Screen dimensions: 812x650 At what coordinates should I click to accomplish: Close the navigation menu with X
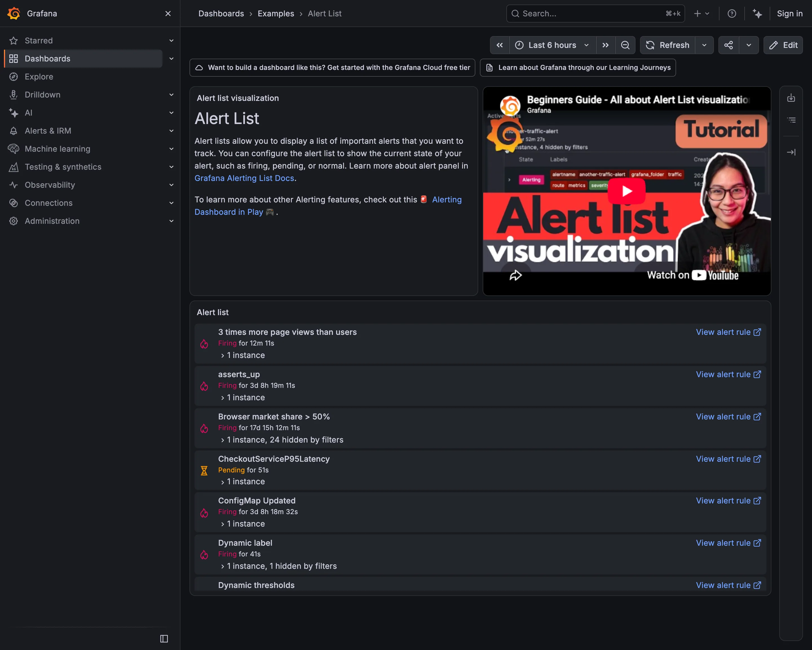168,14
